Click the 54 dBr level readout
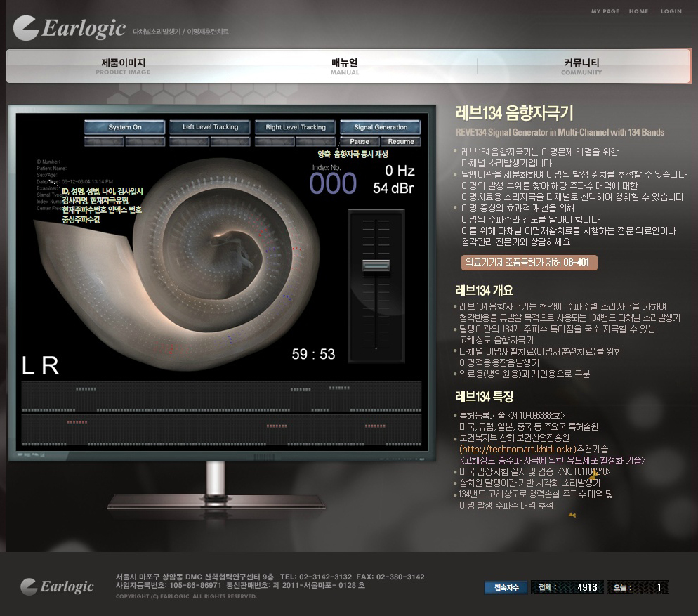 pos(393,188)
